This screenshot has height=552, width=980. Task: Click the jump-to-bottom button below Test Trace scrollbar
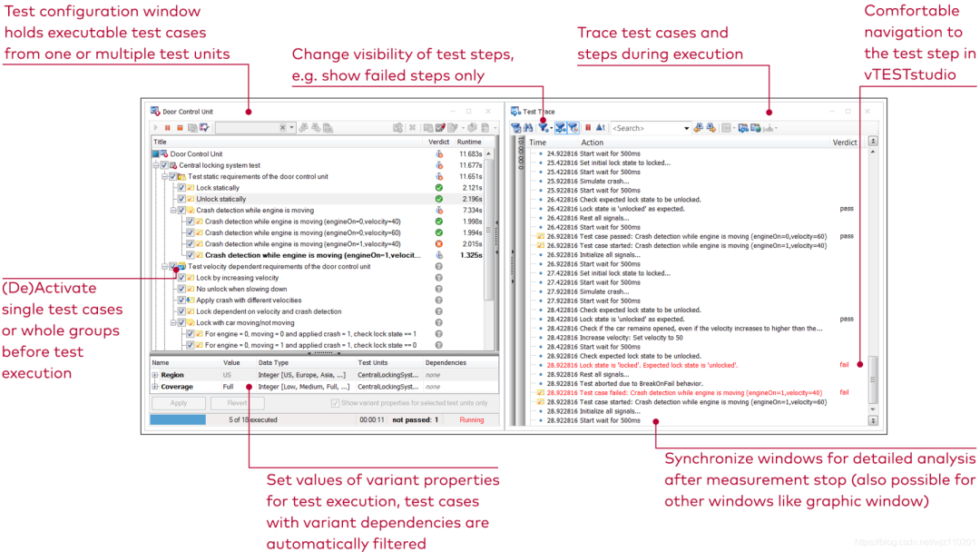click(873, 420)
